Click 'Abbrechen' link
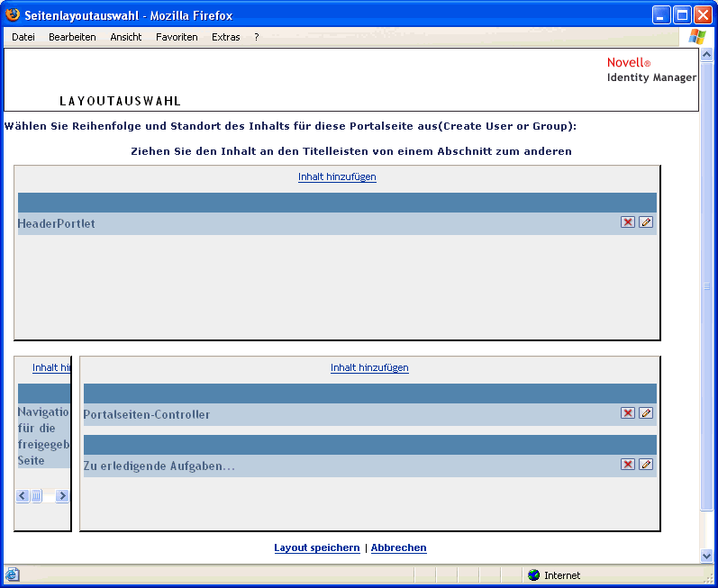The height and width of the screenshot is (588, 718). [x=398, y=547]
